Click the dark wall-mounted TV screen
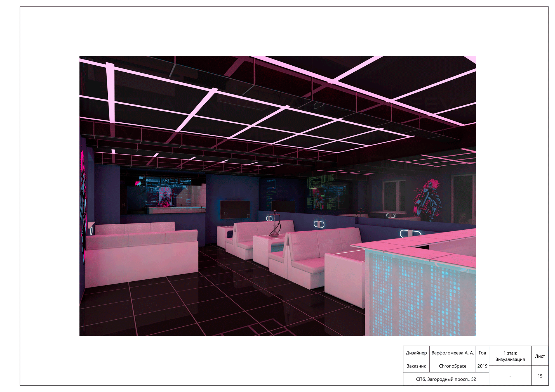555x392 pixels. (x=235, y=209)
